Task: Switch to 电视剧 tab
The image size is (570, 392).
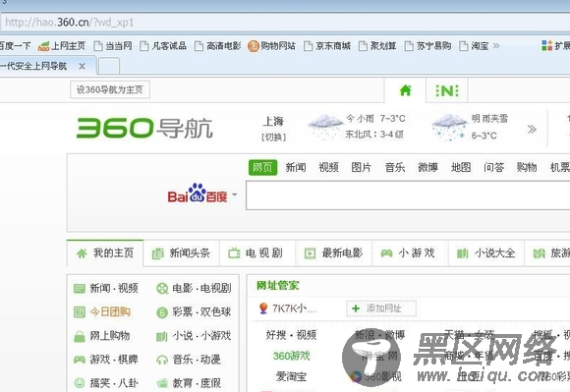Action: point(257,253)
